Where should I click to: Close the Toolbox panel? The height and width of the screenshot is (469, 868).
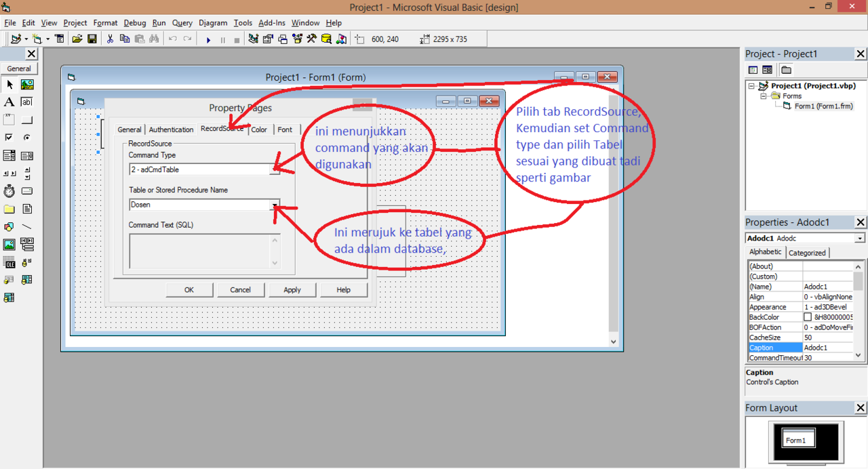pos(32,54)
